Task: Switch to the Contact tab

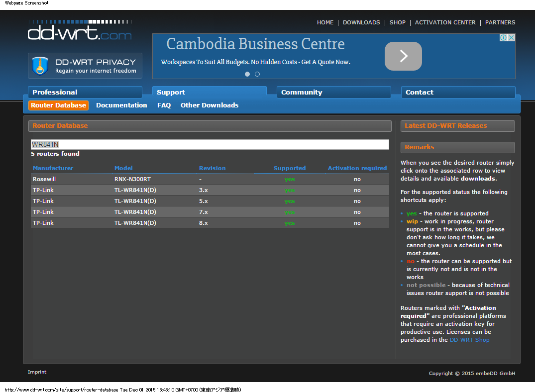Action: (458, 93)
